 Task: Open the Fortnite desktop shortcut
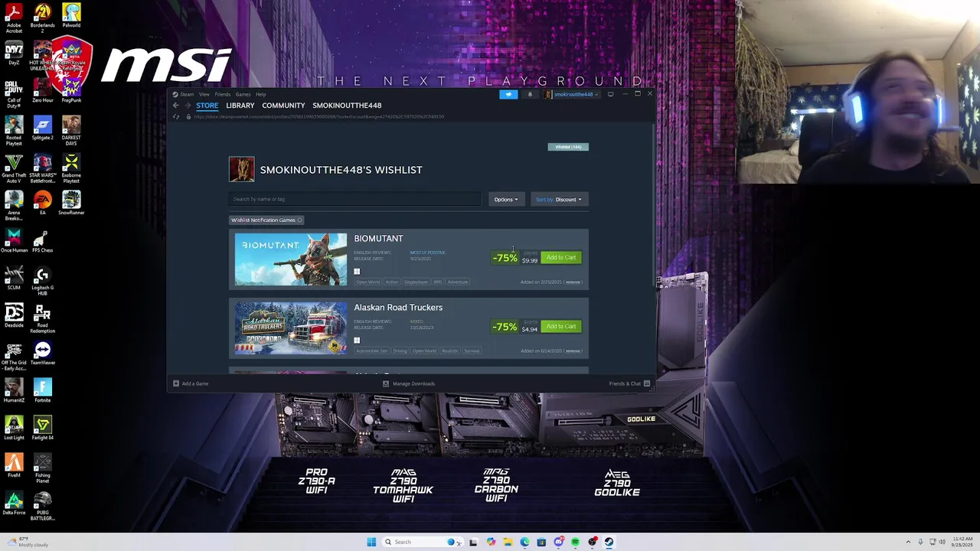click(x=42, y=390)
